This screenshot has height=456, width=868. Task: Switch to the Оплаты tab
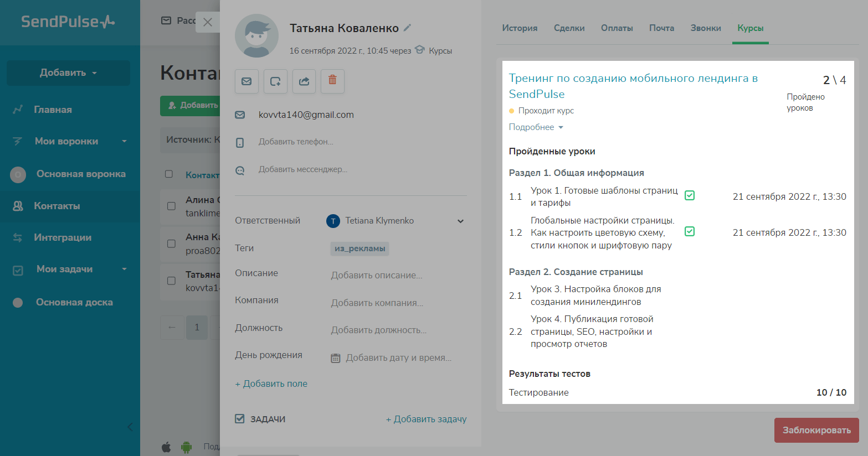617,28
